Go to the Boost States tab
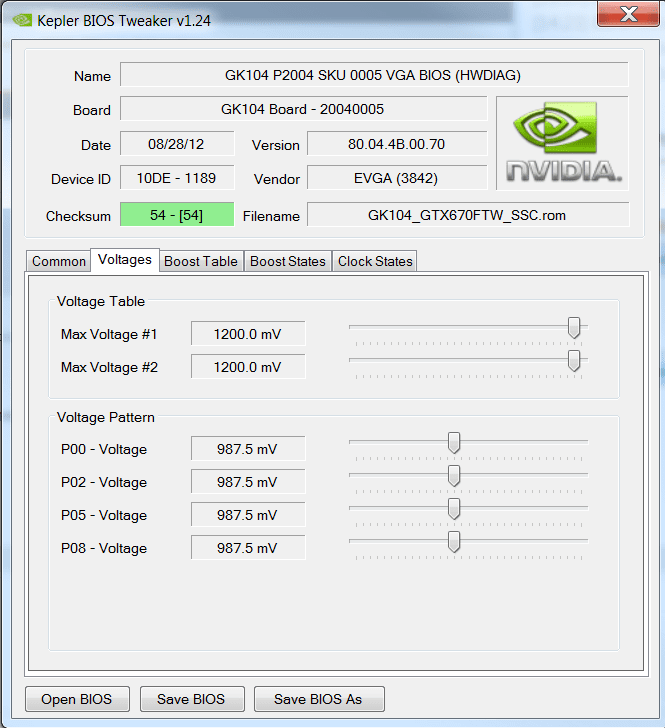665x728 pixels. point(288,261)
